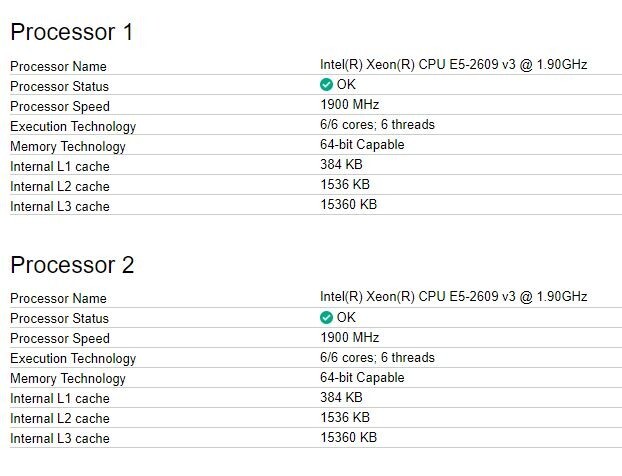Screen dimensions: 622x476
Task: Click the green OK checkmark for Processor 2
Action: pyautogui.click(x=326, y=317)
